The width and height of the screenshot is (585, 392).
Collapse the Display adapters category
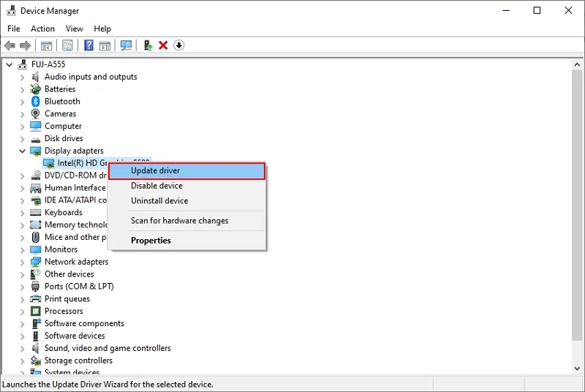[x=23, y=151]
